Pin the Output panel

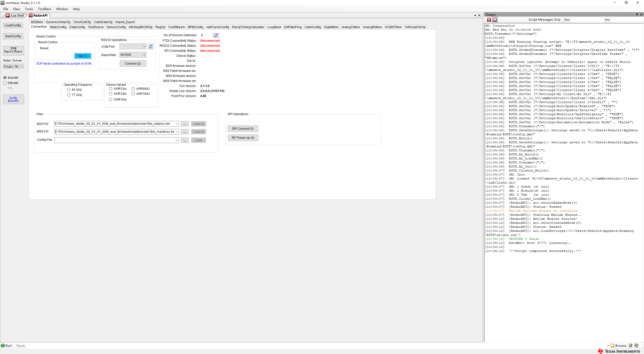pyautogui.click(x=637, y=15)
